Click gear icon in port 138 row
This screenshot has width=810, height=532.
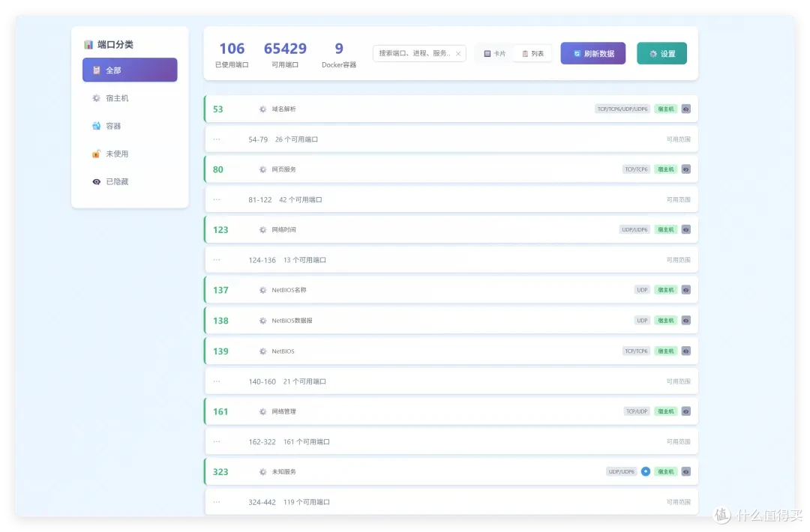(263, 321)
